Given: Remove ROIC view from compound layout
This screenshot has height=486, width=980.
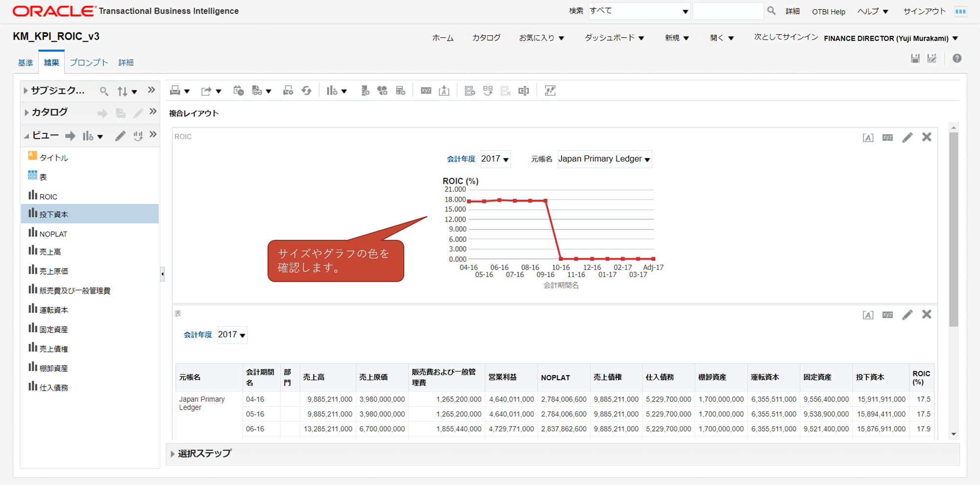Looking at the screenshot, I should coord(927,137).
